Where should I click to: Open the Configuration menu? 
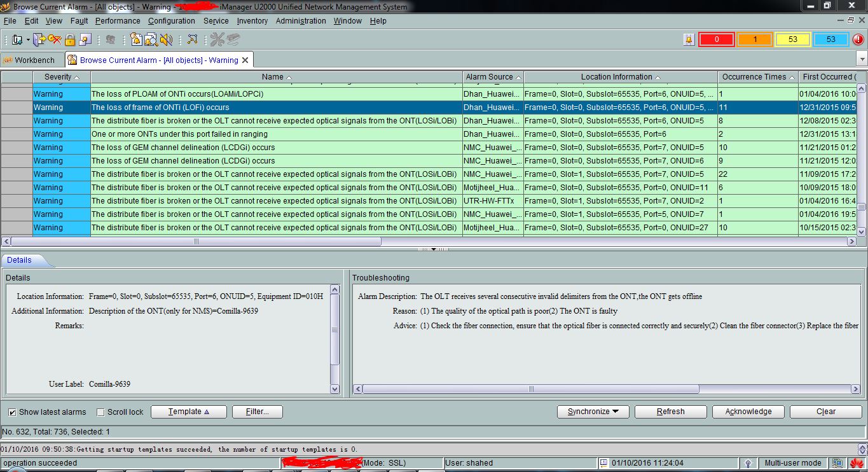[172, 21]
